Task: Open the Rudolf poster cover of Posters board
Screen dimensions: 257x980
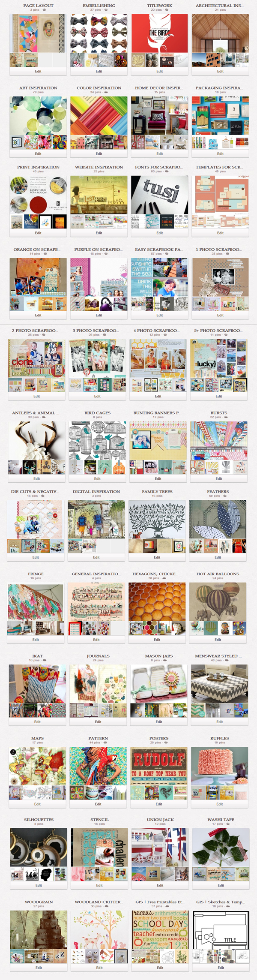Action: (x=159, y=766)
